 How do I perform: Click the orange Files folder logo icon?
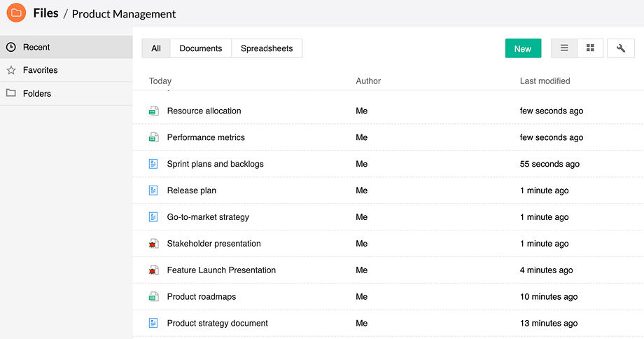(16, 13)
